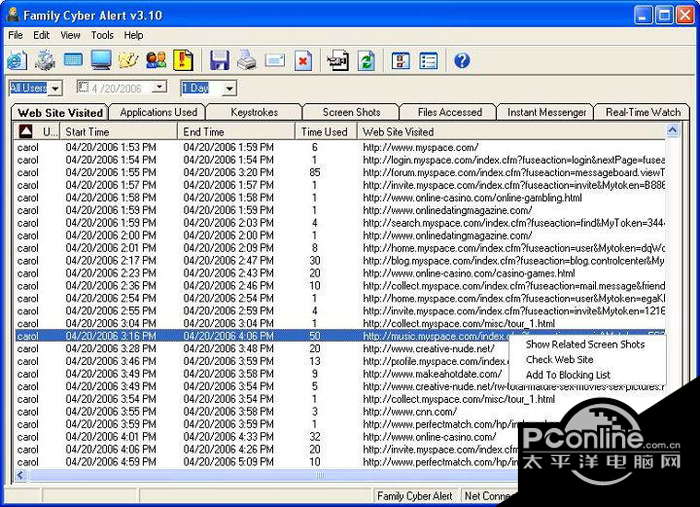Click the sort triangle icon in list header
This screenshot has width=700, height=507.
click(x=25, y=131)
